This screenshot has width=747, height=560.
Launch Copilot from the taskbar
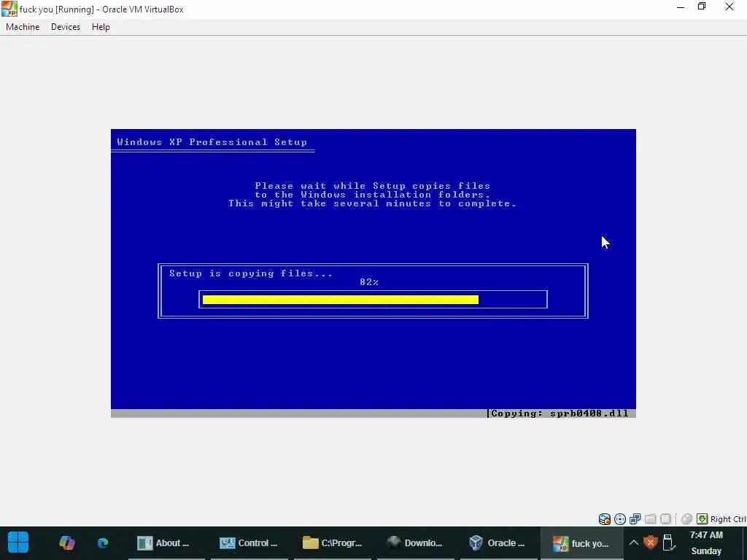[x=66, y=542]
